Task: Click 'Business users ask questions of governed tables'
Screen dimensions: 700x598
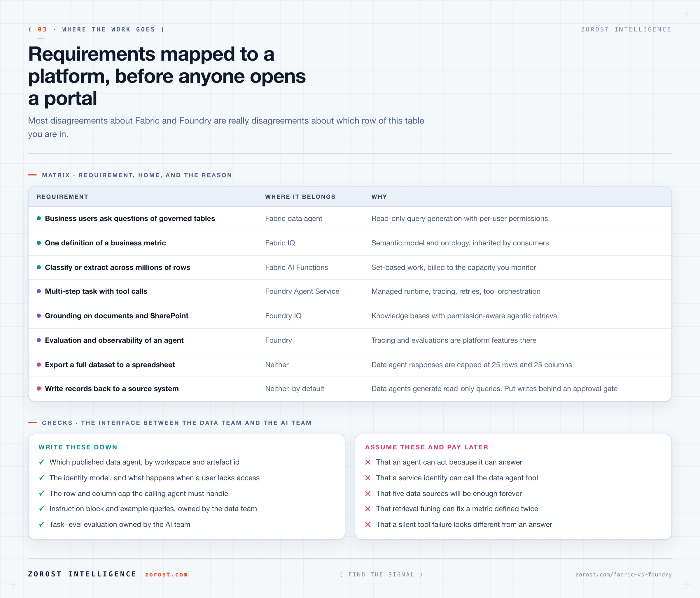Action: [x=130, y=218]
